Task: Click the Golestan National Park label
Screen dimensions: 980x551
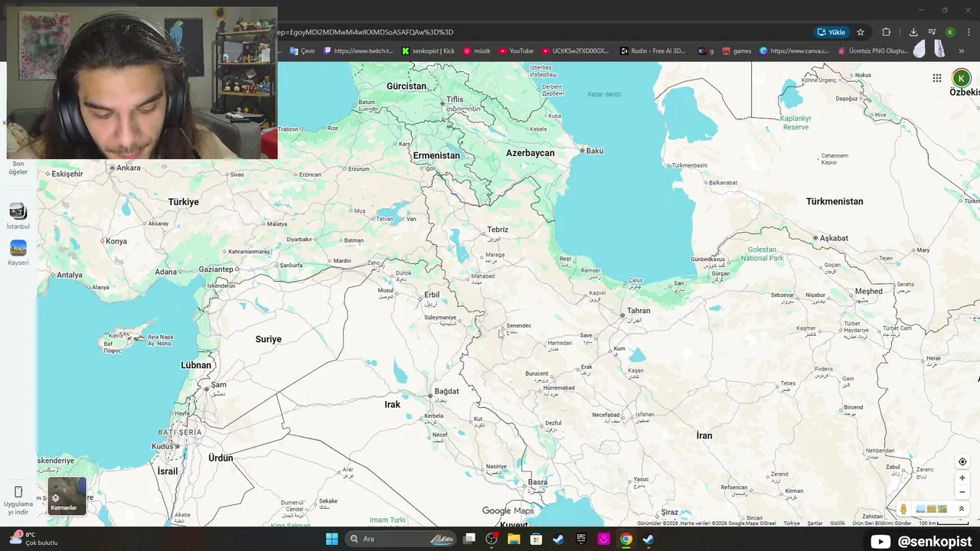Action: coord(762,254)
